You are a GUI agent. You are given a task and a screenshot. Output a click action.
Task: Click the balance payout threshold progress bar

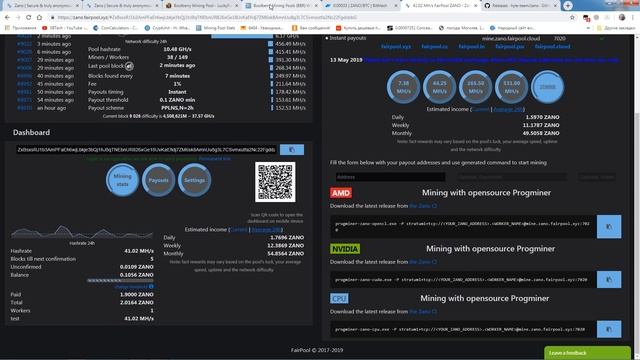[x=120, y=281]
